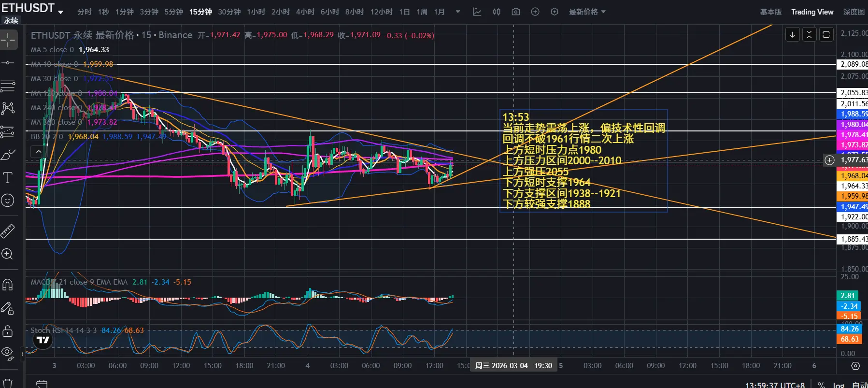Toggle lock all drawings
The image size is (868, 388).
(x=8, y=331)
